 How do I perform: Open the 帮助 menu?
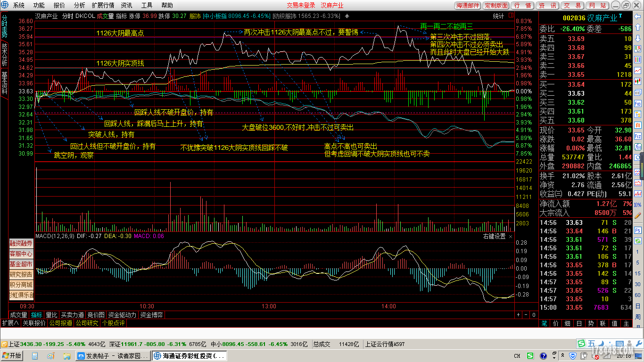pyautogui.click(x=167, y=5)
